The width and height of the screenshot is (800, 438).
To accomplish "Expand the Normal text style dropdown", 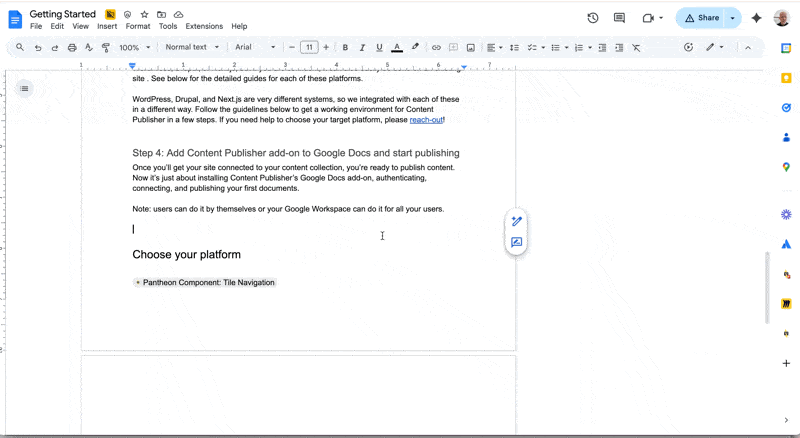I will coord(191,47).
